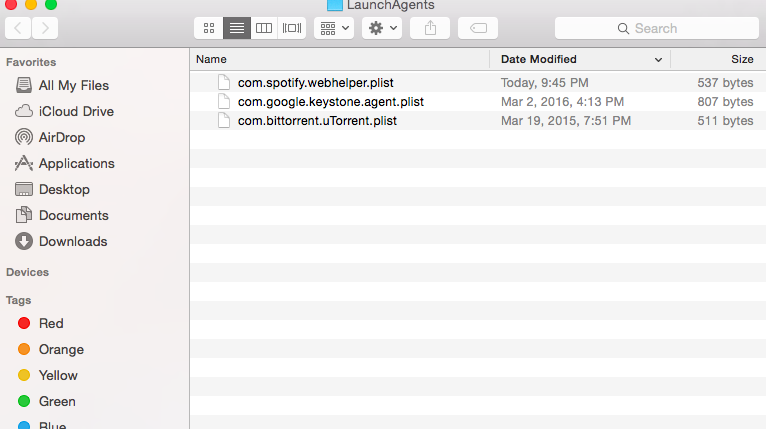Filter by the Red tag label
766x429 pixels.
(x=51, y=323)
